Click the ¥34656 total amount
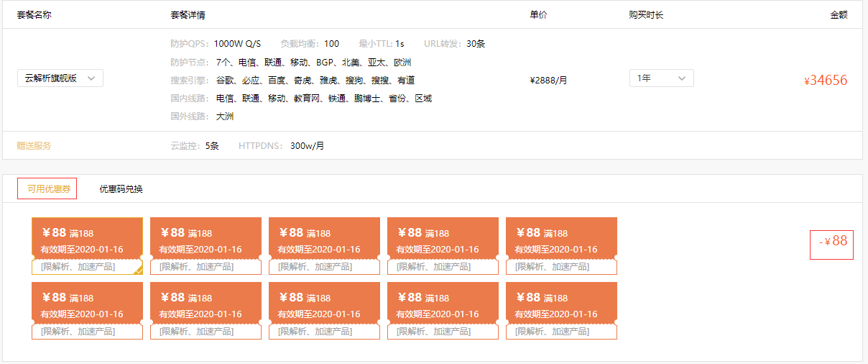Image resolution: width=868 pixels, height=364 pixels. (x=826, y=81)
